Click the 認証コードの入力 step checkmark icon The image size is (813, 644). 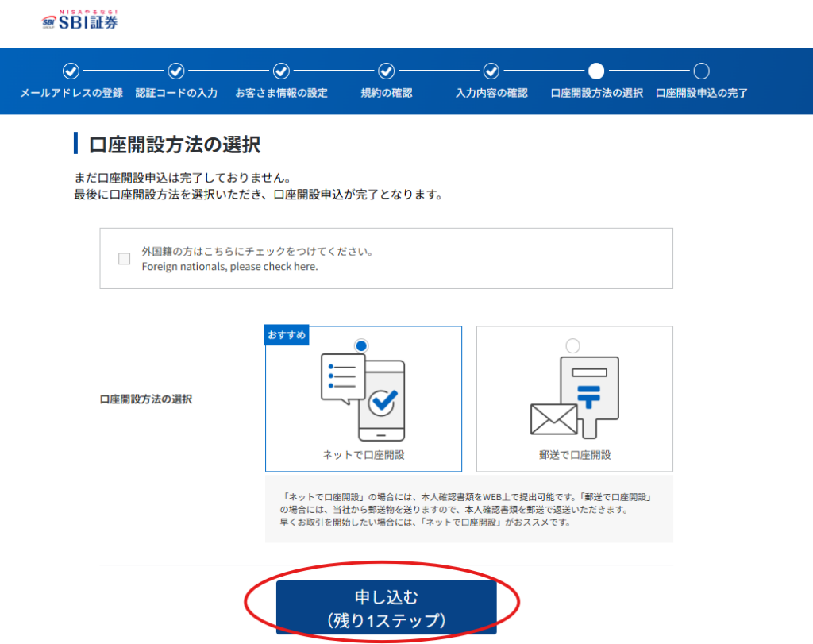click(x=176, y=71)
